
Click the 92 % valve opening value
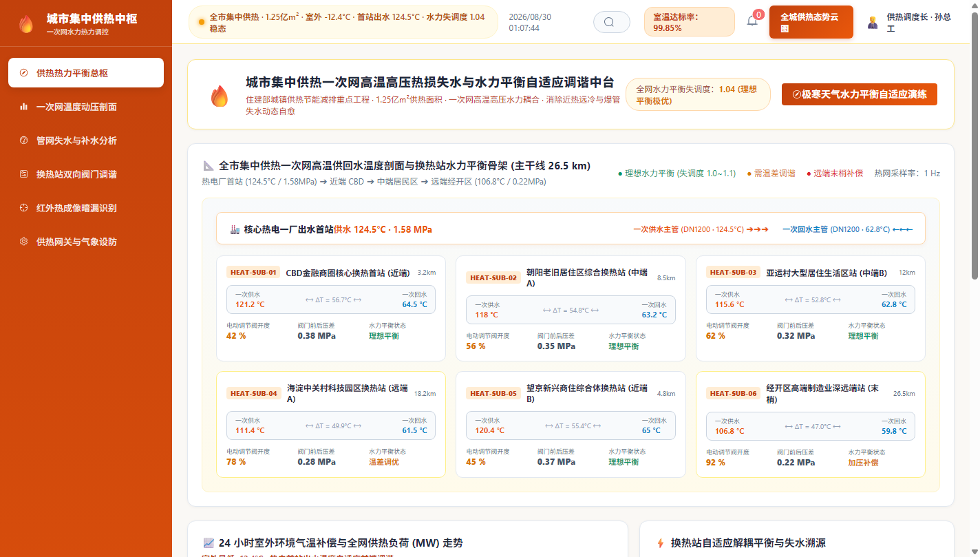pyautogui.click(x=716, y=463)
